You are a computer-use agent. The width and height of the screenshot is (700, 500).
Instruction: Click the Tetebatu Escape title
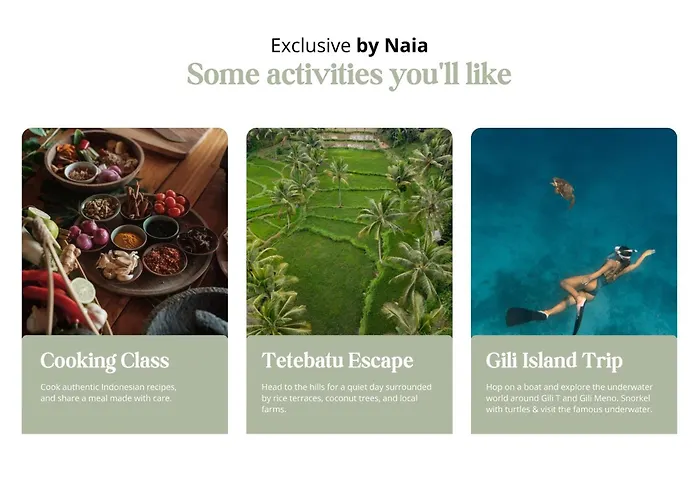coord(338,360)
